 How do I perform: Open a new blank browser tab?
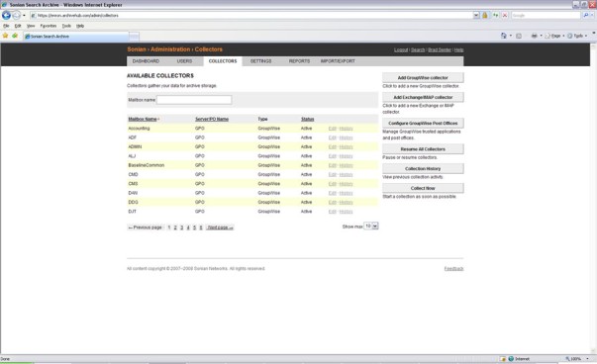coord(134,37)
